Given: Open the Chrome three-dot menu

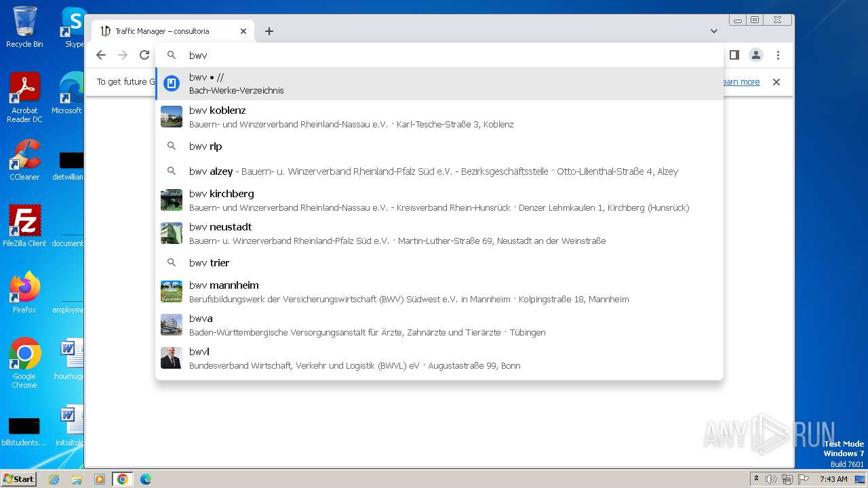Looking at the screenshot, I should tap(778, 55).
